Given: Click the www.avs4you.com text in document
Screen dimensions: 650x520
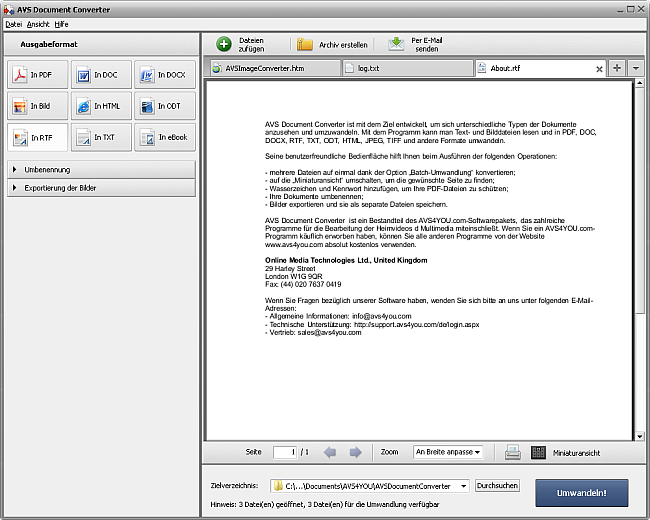Looking at the screenshot, I should coord(294,244).
